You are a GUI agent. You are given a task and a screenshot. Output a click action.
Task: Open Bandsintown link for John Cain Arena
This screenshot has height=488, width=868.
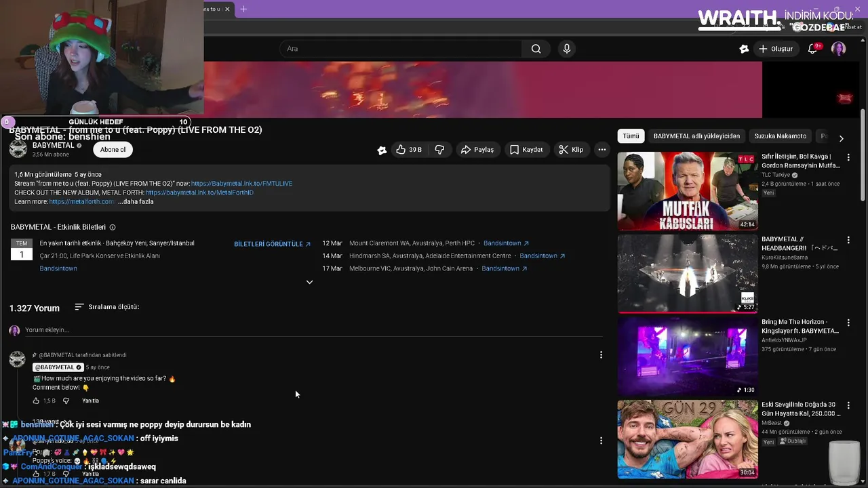pos(504,268)
